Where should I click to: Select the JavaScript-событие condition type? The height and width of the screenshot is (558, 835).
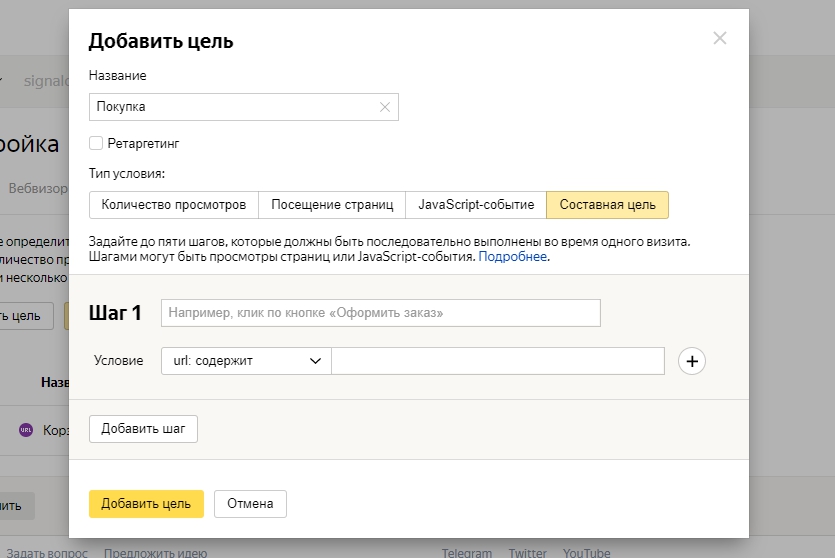click(476, 205)
